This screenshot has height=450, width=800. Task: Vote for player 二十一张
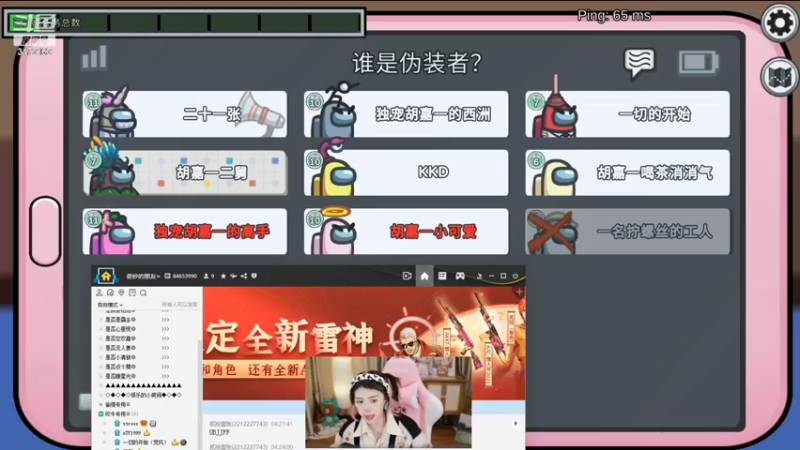[185, 114]
